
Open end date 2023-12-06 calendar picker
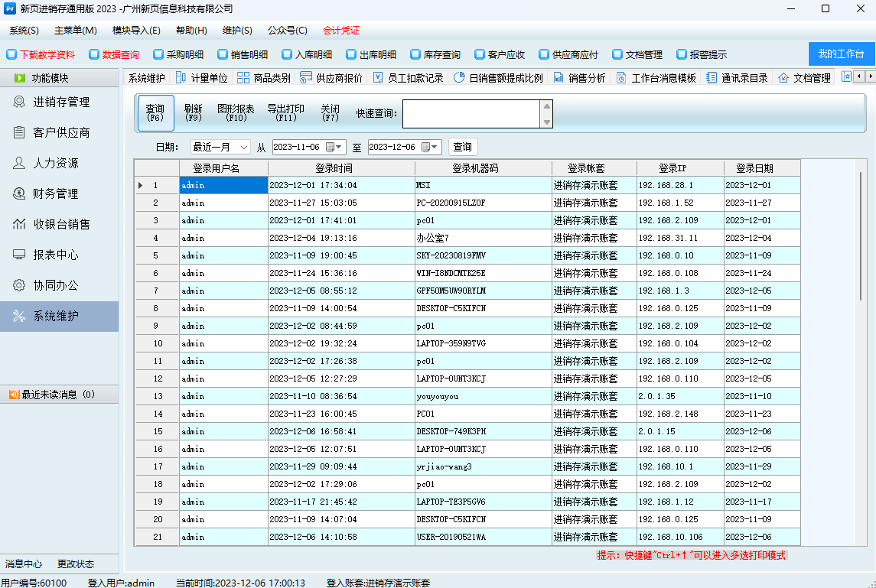tap(429, 147)
